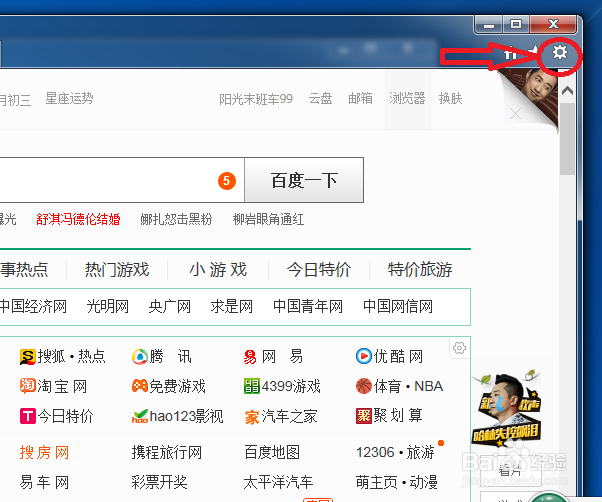
Task: Click the Sohu logo icon
Action: (x=28, y=357)
